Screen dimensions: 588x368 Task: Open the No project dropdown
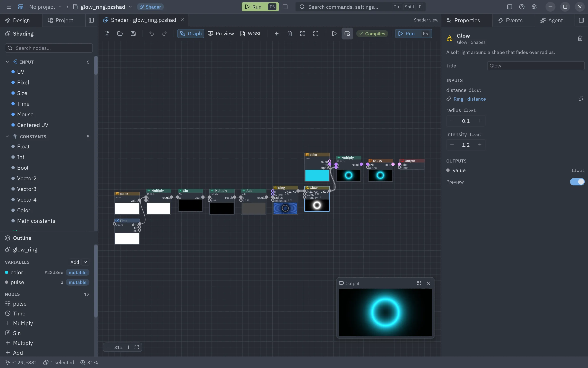click(46, 7)
